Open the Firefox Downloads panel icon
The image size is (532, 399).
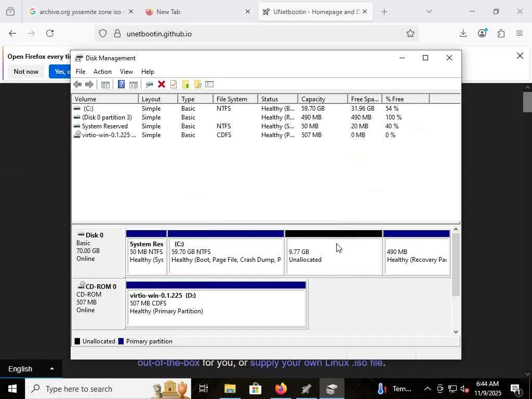pos(463,33)
